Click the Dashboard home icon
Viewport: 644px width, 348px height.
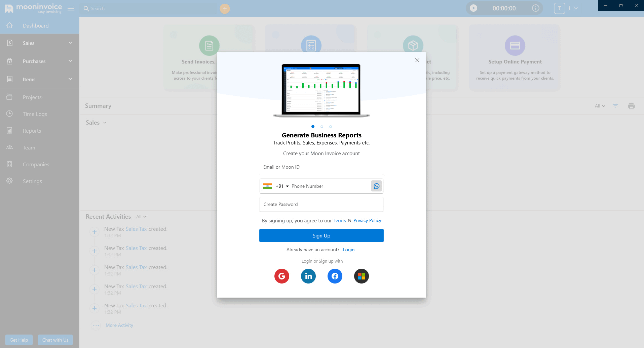9,26
